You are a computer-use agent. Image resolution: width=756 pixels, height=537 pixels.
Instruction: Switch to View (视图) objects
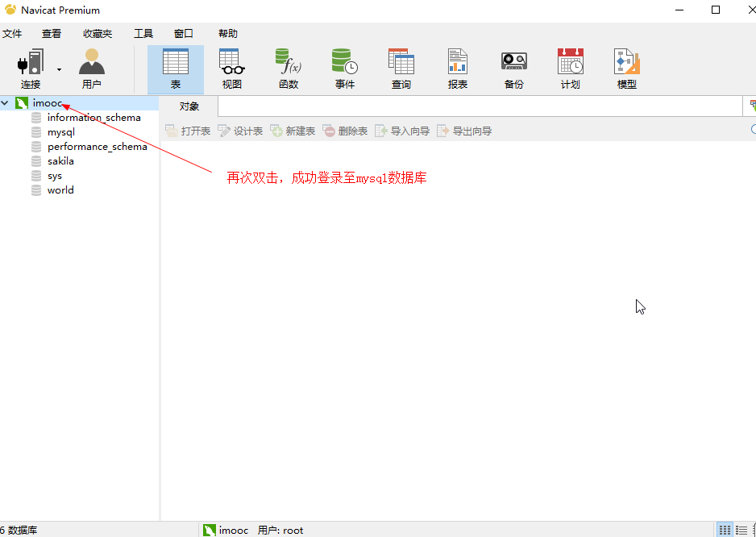(x=232, y=69)
